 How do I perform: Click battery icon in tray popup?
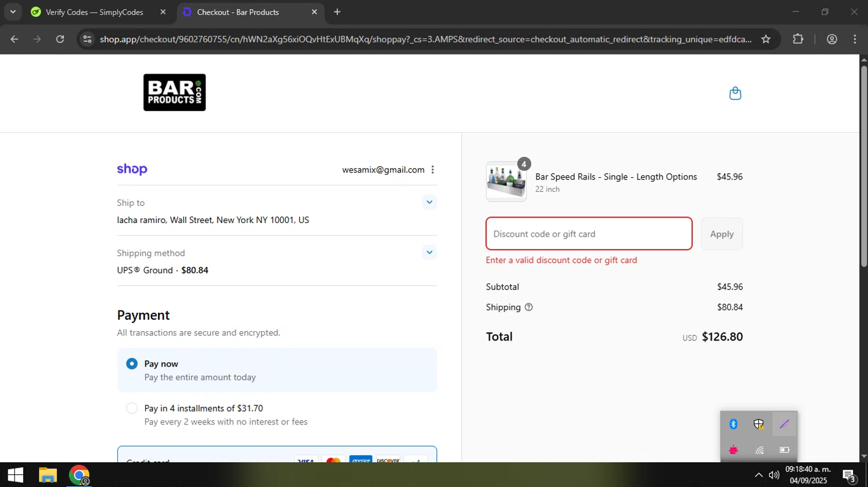click(784, 450)
